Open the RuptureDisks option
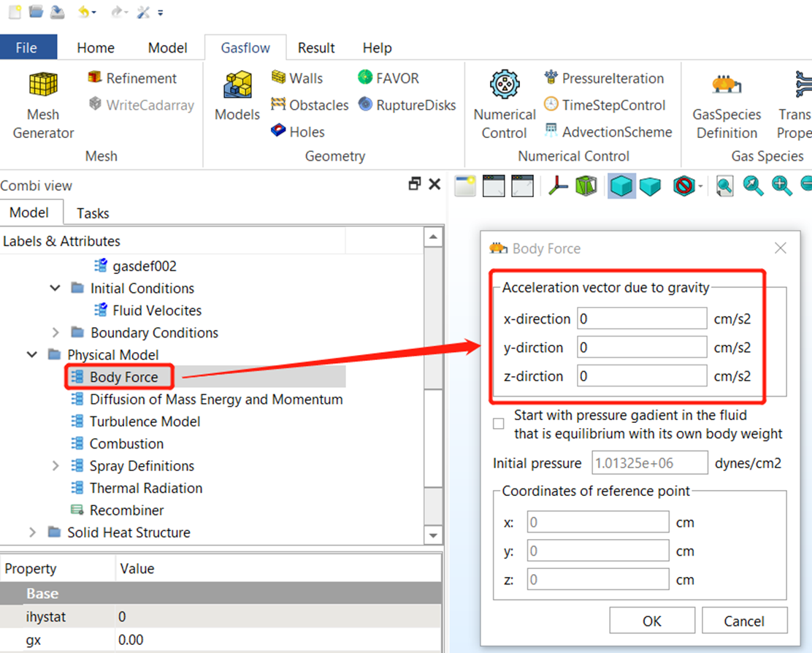Viewport: 812px width, 653px height. [407, 105]
